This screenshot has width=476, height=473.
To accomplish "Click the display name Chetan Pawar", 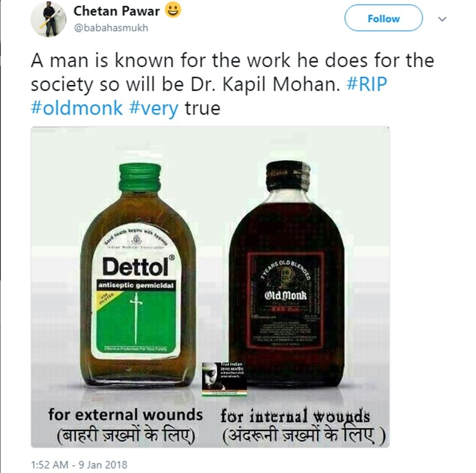I will 117,10.
